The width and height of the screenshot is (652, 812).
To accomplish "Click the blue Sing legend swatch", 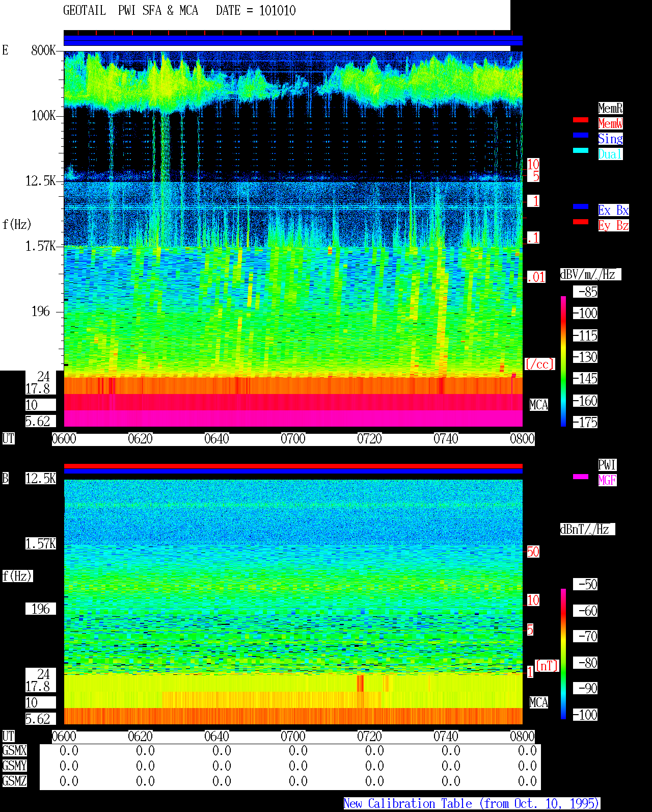I will tap(581, 135).
